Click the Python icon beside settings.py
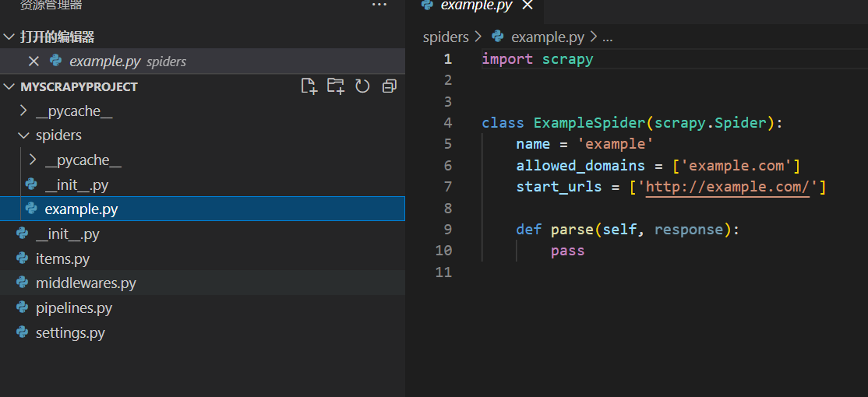The height and width of the screenshot is (397, 868). coord(22,332)
